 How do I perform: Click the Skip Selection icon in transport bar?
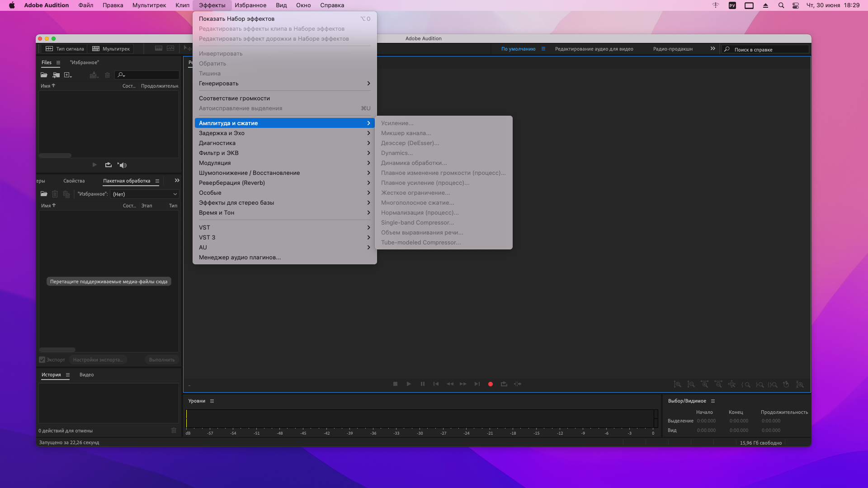click(518, 384)
